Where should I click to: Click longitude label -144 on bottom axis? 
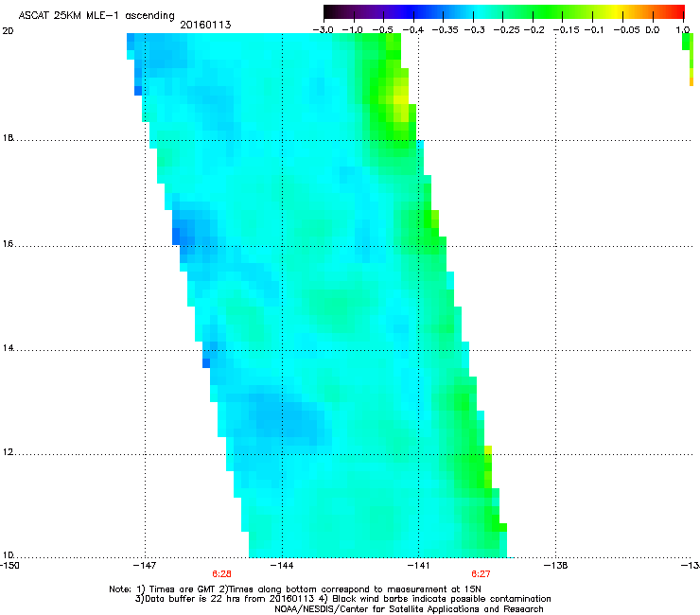282,566
